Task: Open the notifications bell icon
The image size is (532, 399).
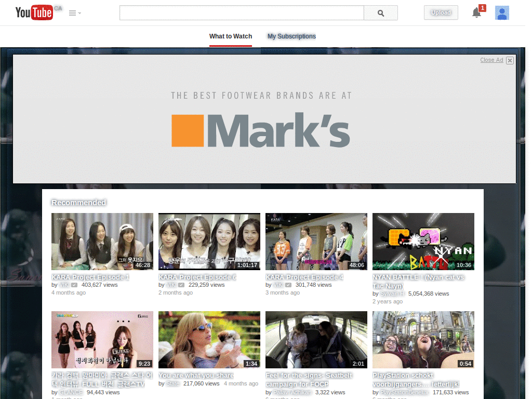Action: pyautogui.click(x=477, y=12)
